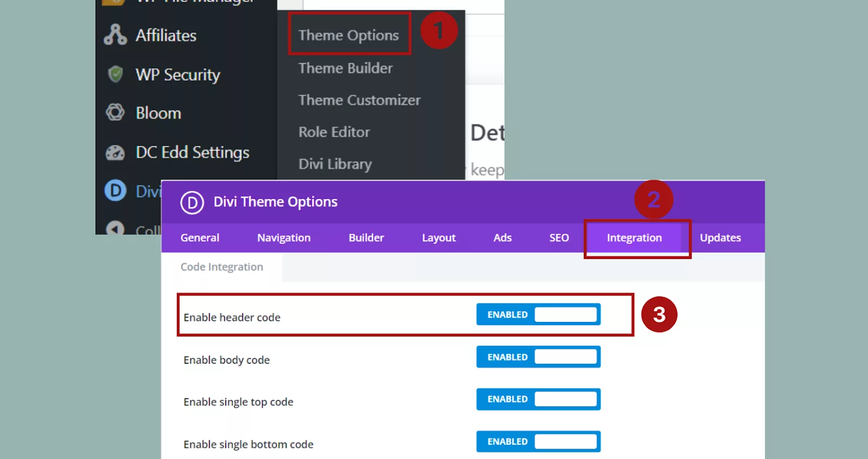Click the 'Enable body code' label
The width and height of the screenshot is (868, 459).
pyautogui.click(x=227, y=360)
